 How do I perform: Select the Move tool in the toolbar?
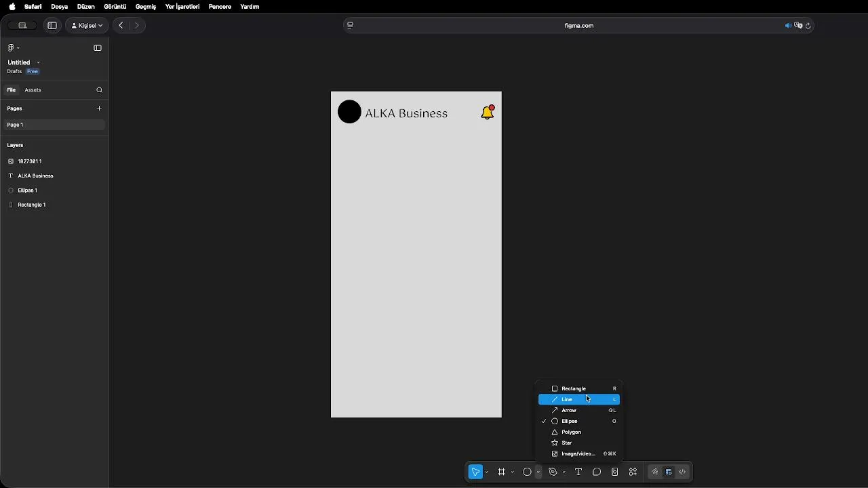(x=476, y=472)
